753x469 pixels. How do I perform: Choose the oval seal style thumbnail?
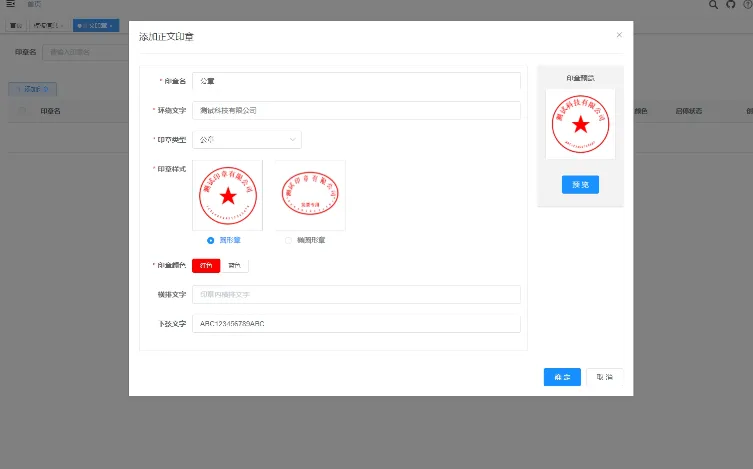point(310,195)
